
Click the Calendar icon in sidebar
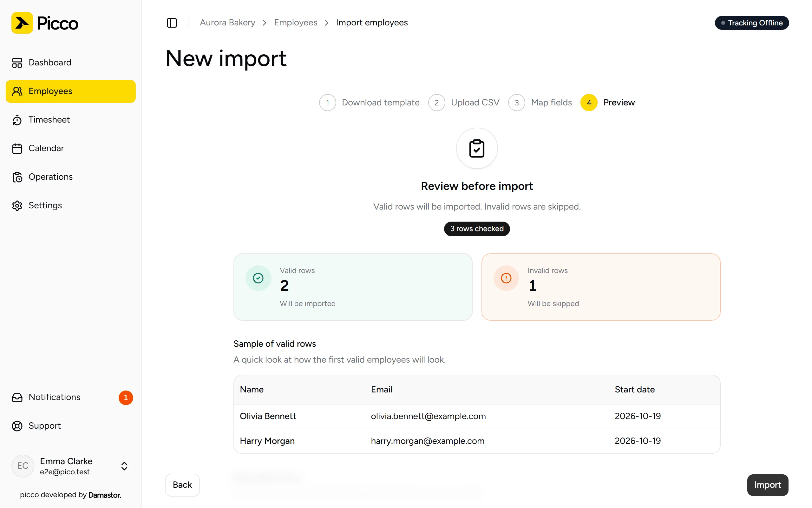point(17,149)
